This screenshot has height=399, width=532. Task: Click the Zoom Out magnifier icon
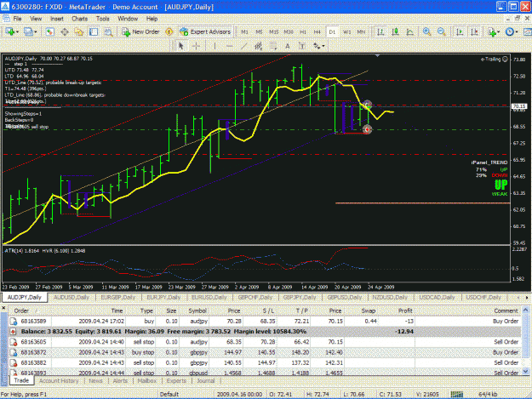pyautogui.click(x=442, y=31)
